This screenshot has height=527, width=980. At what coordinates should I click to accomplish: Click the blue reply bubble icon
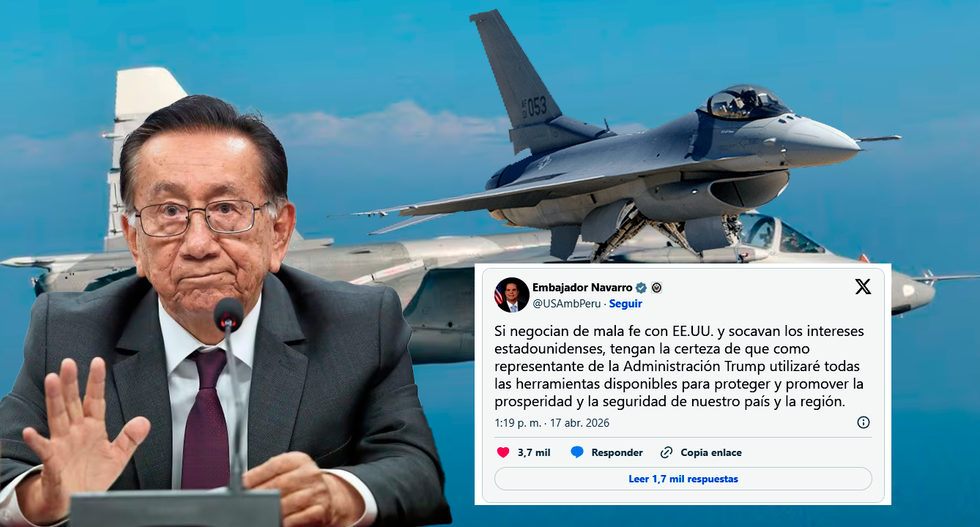(577, 452)
